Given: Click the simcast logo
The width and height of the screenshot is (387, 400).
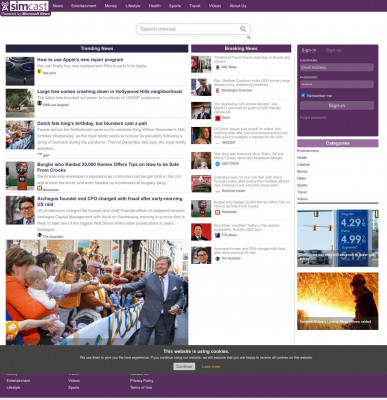Looking at the screenshot, I should [x=25, y=8].
